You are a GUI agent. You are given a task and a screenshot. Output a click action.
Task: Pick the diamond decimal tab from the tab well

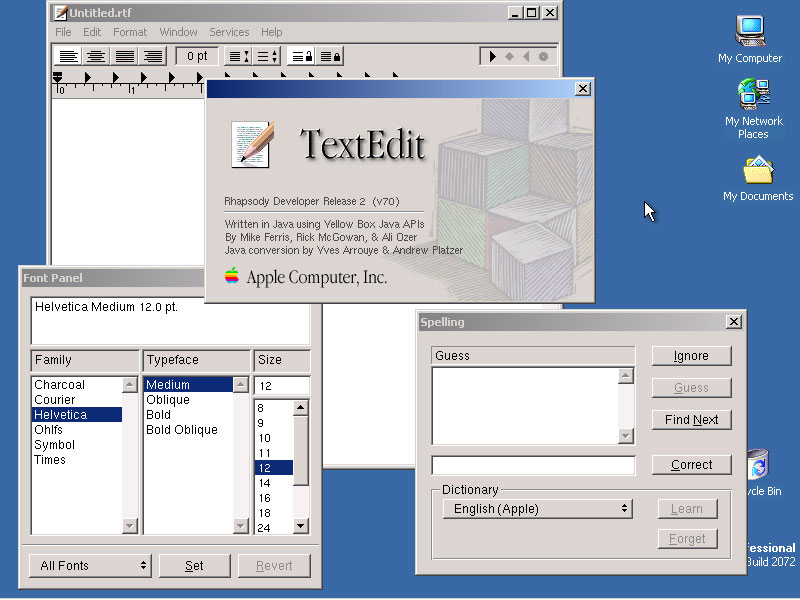(x=509, y=56)
